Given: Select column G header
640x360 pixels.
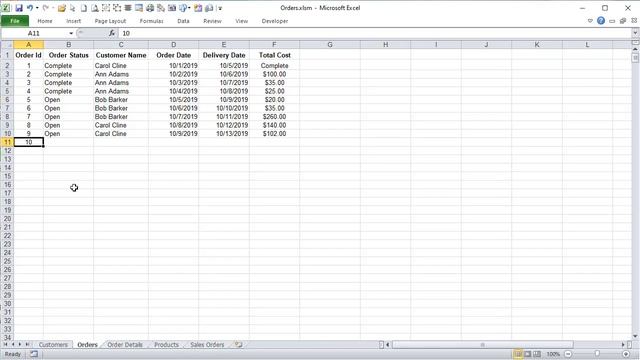Looking at the screenshot, I should (x=330, y=44).
